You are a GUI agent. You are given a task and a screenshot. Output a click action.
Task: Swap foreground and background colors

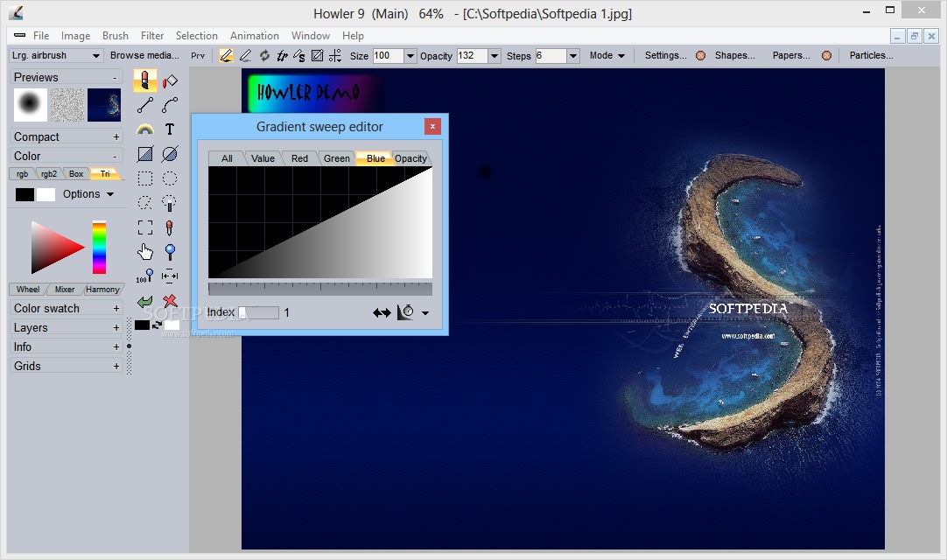coord(157,325)
